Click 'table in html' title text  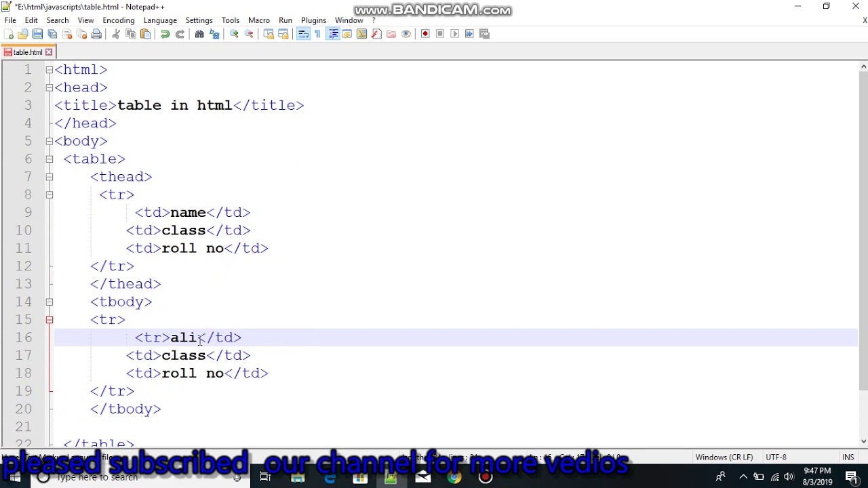[x=174, y=105]
